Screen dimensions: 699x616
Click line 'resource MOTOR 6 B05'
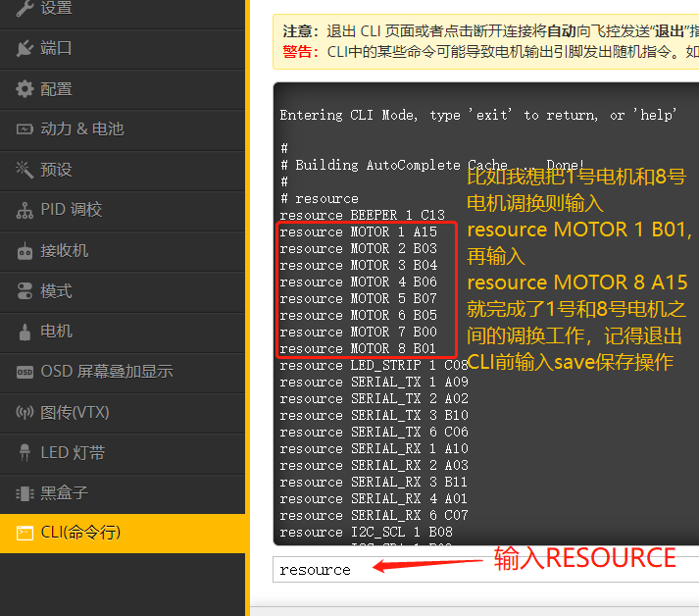click(359, 316)
